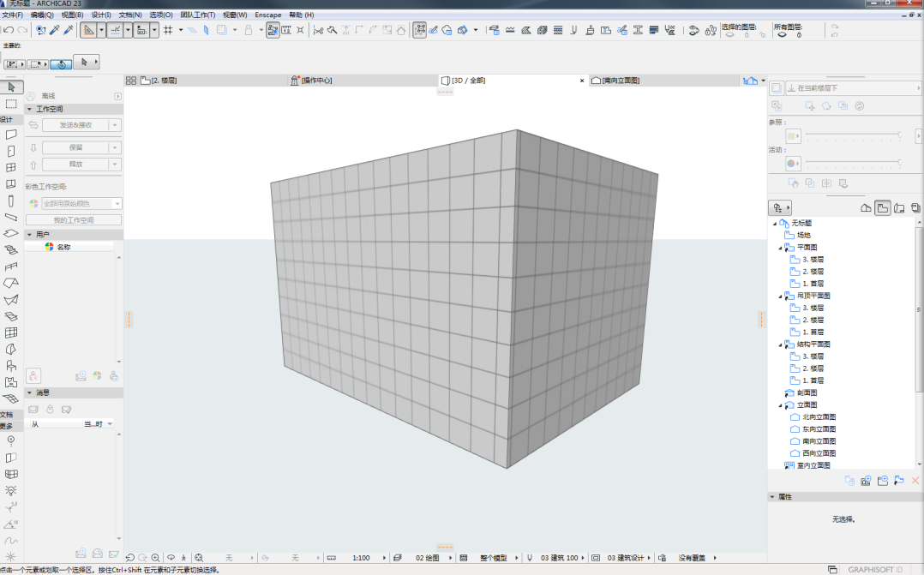Screen dimensions: 924x575
Task: Choose the Shell tool in the toolbox
Action: pyautogui.click(x=11, y=300)
